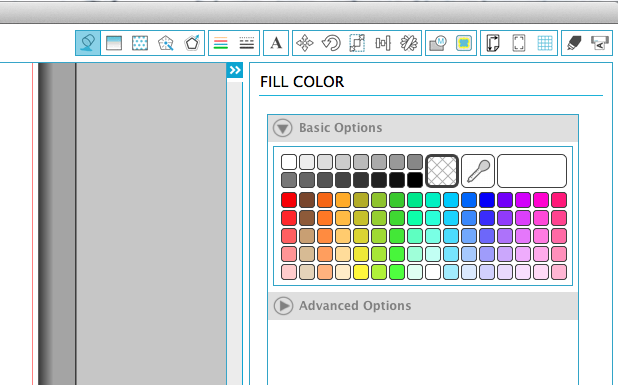The width and height of the screenshot is (618, 385).
Task: Collapse the Basic Options section triangle
Action: [x=283, y=128]
